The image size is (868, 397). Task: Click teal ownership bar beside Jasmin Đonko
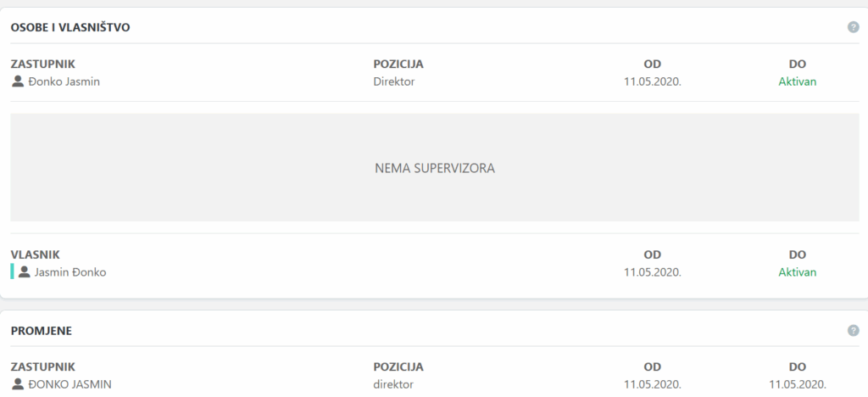tap(12, 272)
